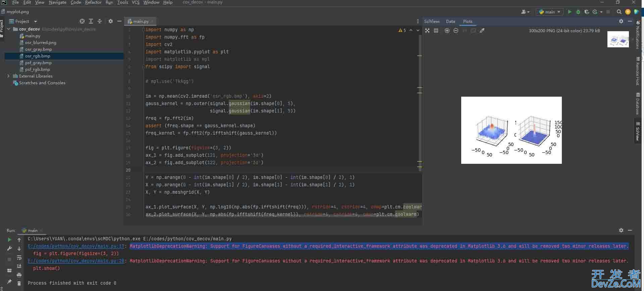Toggle soft-wrap in Run console
This screenshot has height=291, width=644.
pyautogui.click(x=19, y=257)
